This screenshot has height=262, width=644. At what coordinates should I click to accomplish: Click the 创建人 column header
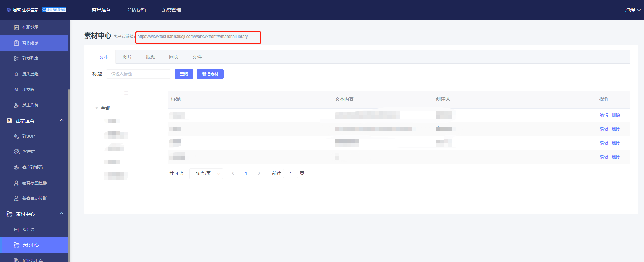[x=443, y=99]
